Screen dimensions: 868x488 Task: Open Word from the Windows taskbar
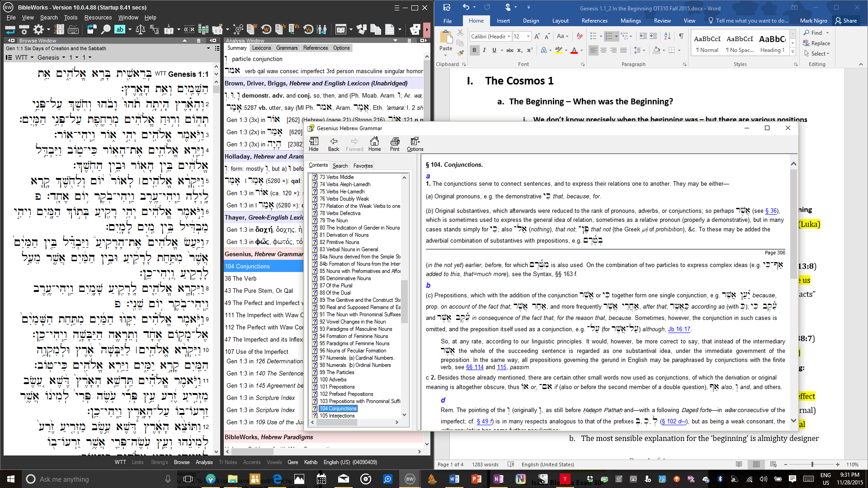[x=454, y=479]
